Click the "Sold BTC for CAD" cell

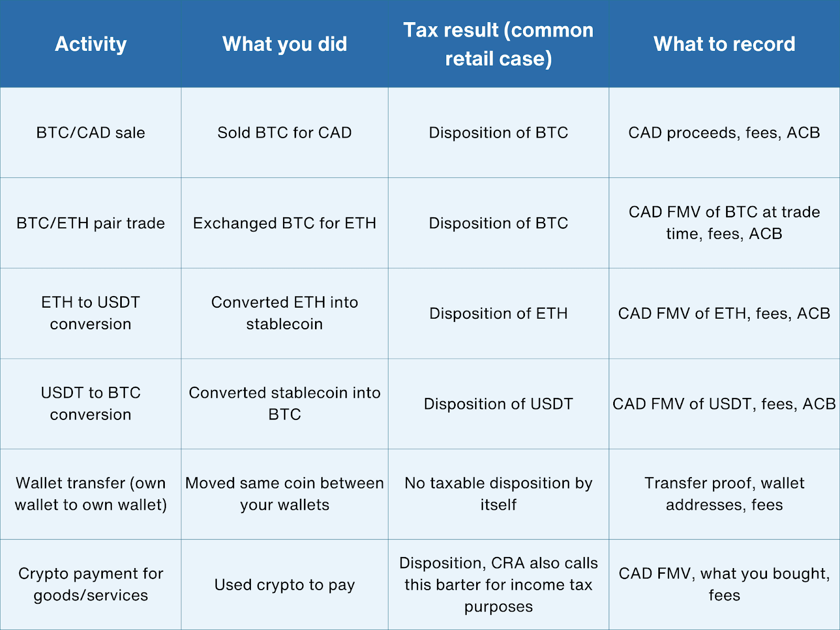click(x=285, y=133)
